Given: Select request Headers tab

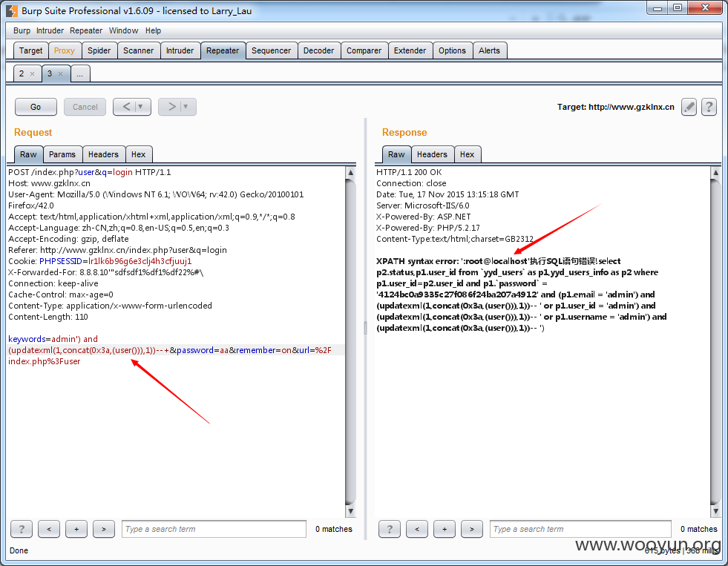Looking at the screenshot, I should coord(104,154).
